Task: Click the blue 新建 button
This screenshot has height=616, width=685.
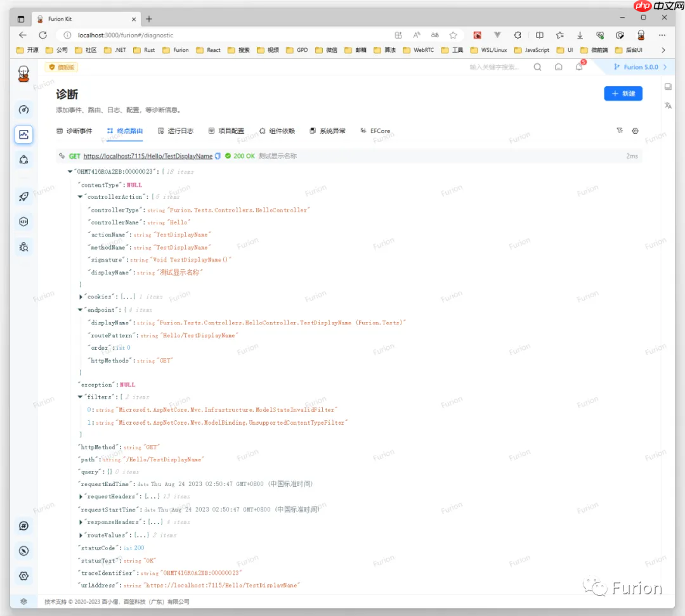Action: pyautogui.click(x=623, y=93)
